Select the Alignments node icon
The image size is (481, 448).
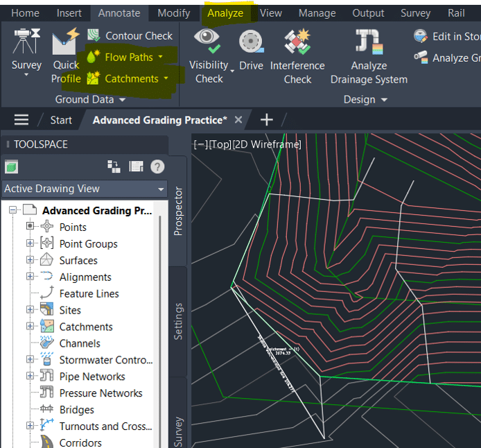coord(47,276)
